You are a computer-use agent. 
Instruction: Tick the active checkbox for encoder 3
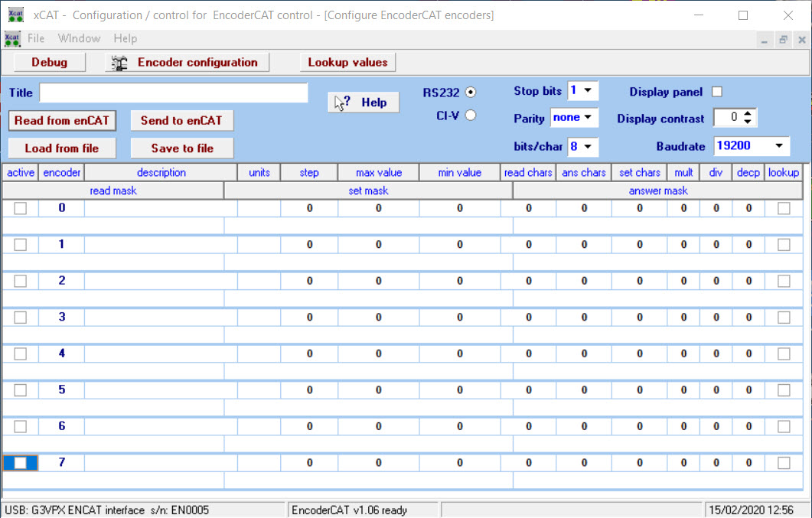pos(20,318)
